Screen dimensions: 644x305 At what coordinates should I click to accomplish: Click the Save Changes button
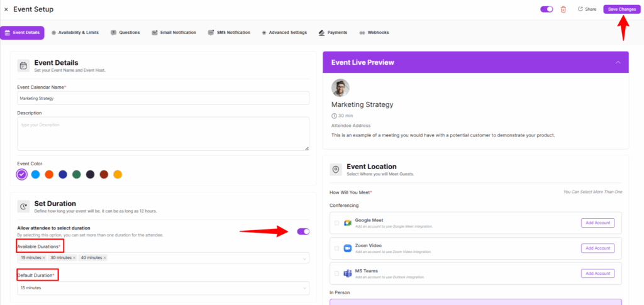[621, 9]
